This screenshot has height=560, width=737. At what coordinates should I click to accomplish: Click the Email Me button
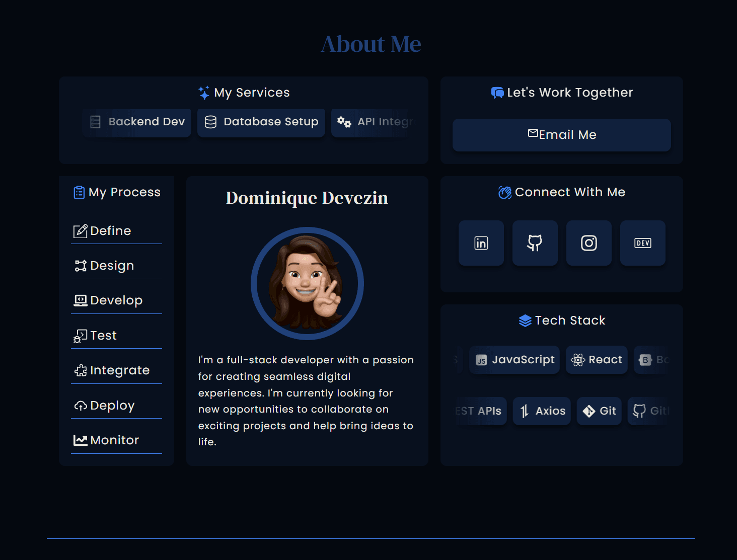point(561,134)
